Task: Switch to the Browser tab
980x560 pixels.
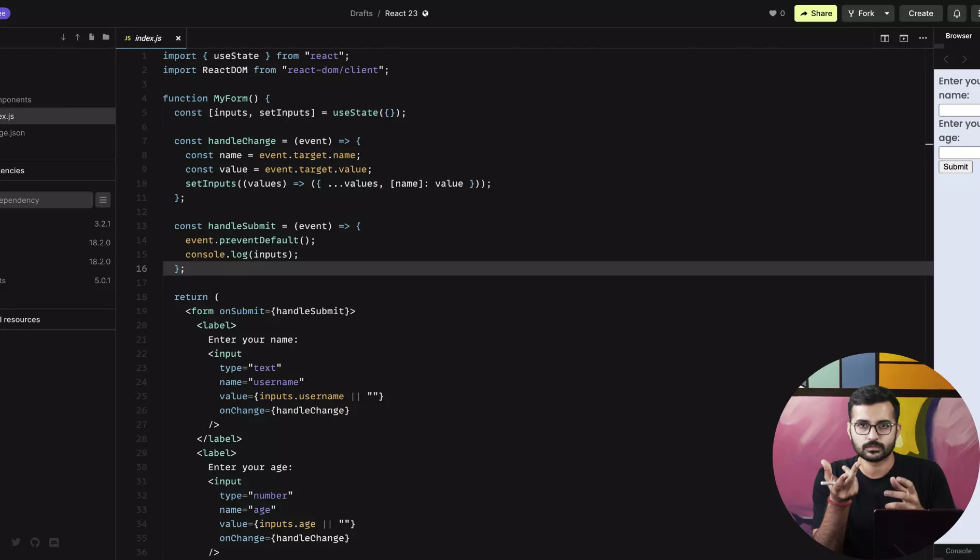Action: (x=958, y=36)
